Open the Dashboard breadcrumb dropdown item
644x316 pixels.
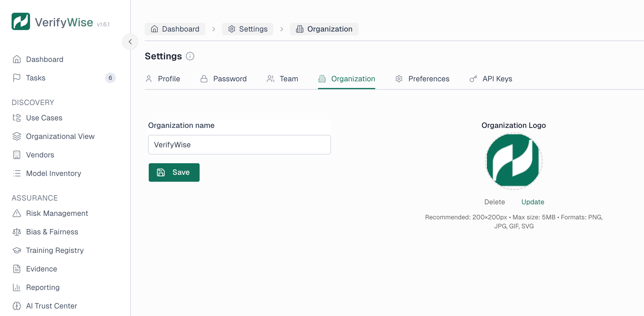(x=175, y=29)
